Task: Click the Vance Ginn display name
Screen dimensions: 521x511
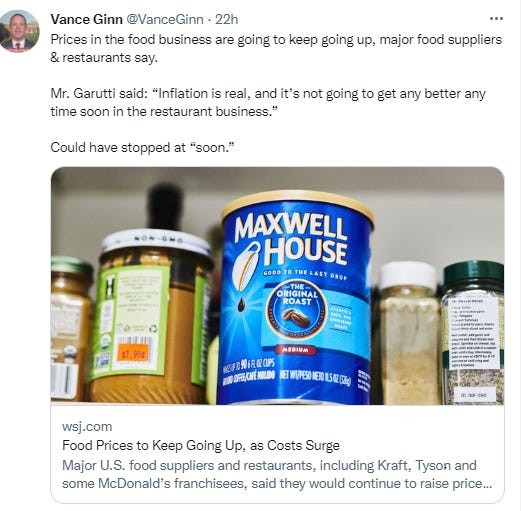Action: 86,19
